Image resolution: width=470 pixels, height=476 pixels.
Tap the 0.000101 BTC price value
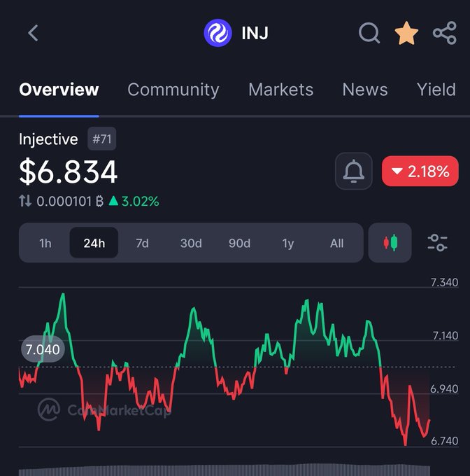pyautogui.click(x=70, y=201)
